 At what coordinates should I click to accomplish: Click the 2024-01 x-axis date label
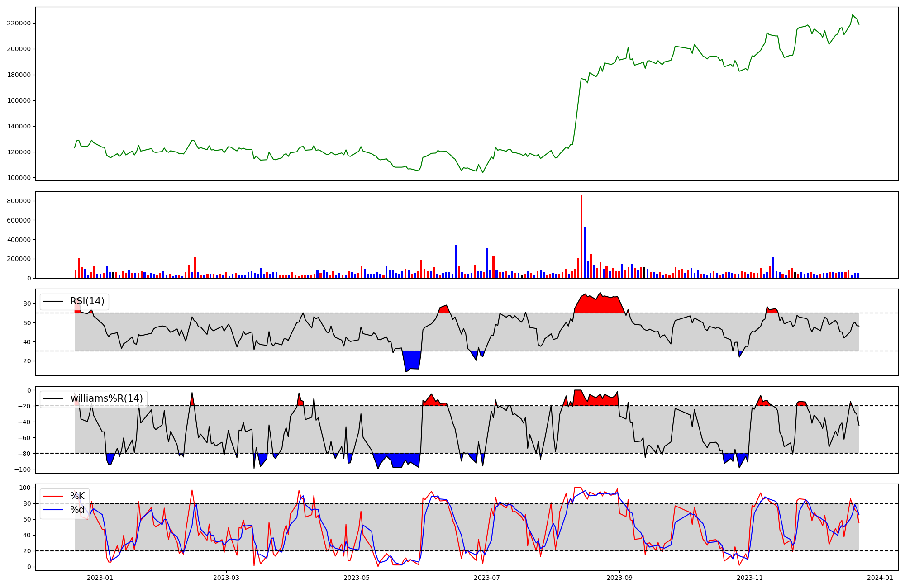coord(881,578)
